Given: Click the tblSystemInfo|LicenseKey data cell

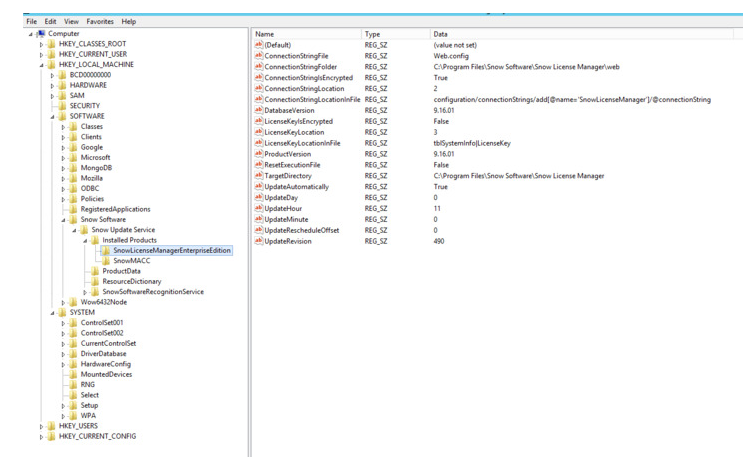Looking at the screenshot, I should [472, 143].
